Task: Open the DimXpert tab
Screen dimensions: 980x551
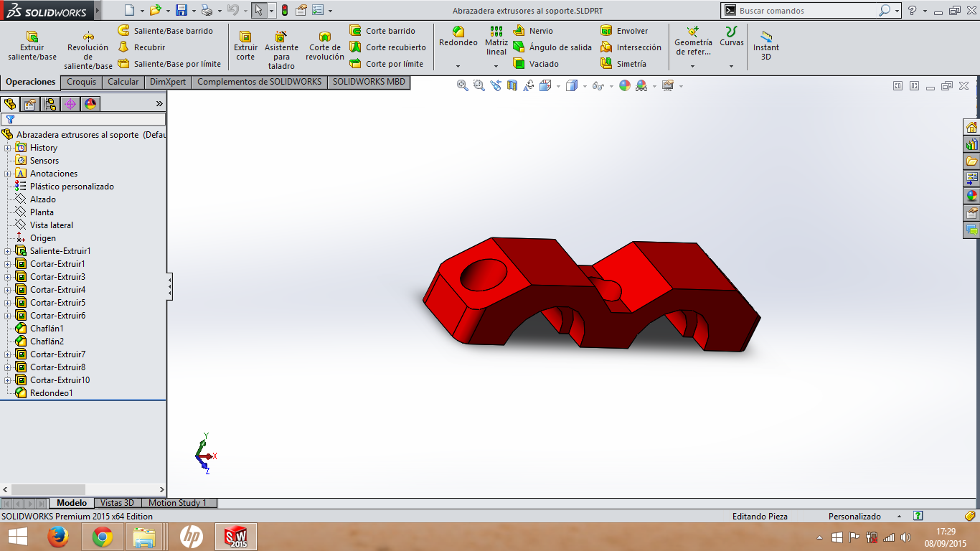Action: click(168, 82)
